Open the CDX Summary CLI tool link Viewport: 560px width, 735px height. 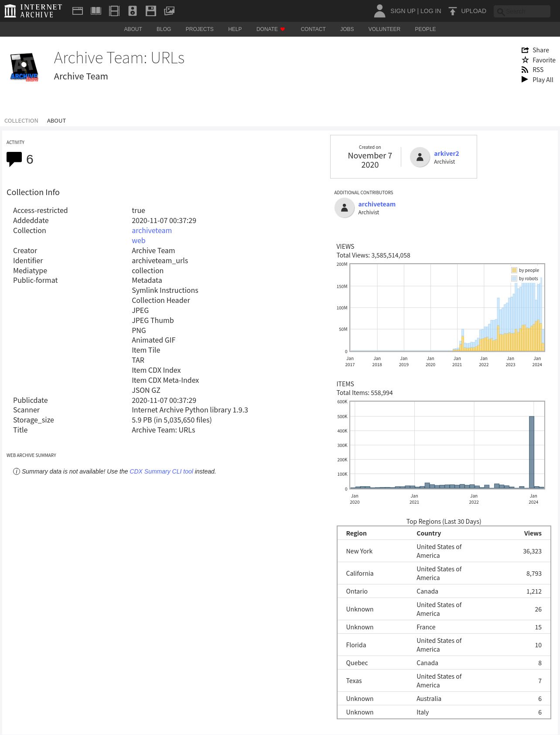coord(161,471)
